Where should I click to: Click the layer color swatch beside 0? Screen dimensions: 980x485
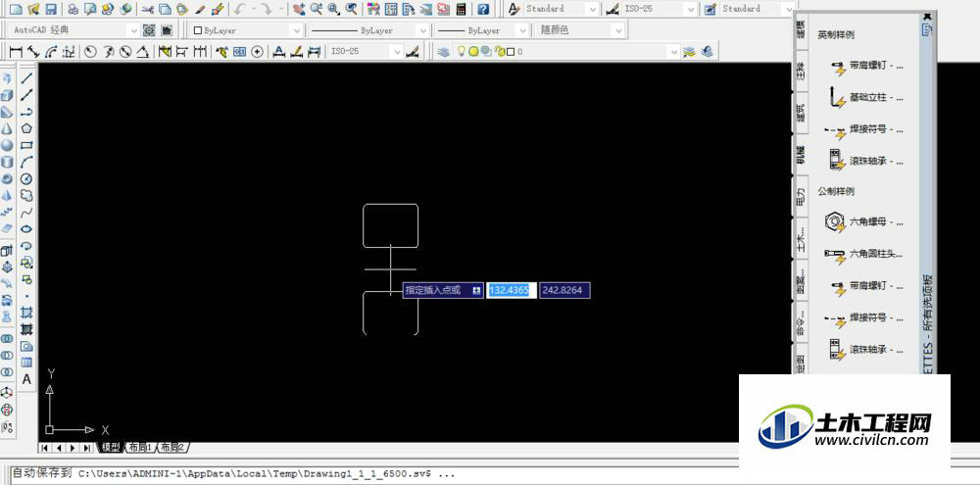tap(510, 52)
